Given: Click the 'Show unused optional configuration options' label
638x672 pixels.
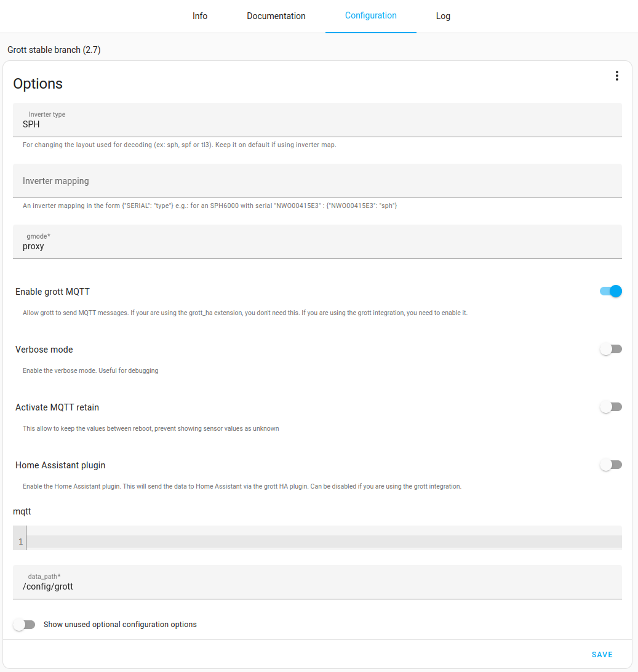Looking at the screenshot, I should click(120, 625).
